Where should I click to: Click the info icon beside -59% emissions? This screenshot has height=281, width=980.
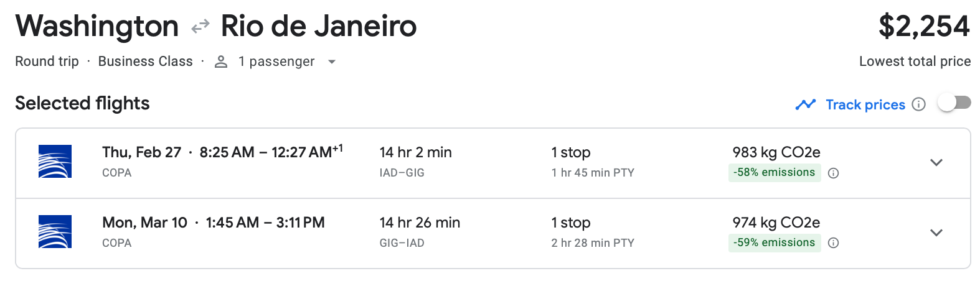point(834,243)
